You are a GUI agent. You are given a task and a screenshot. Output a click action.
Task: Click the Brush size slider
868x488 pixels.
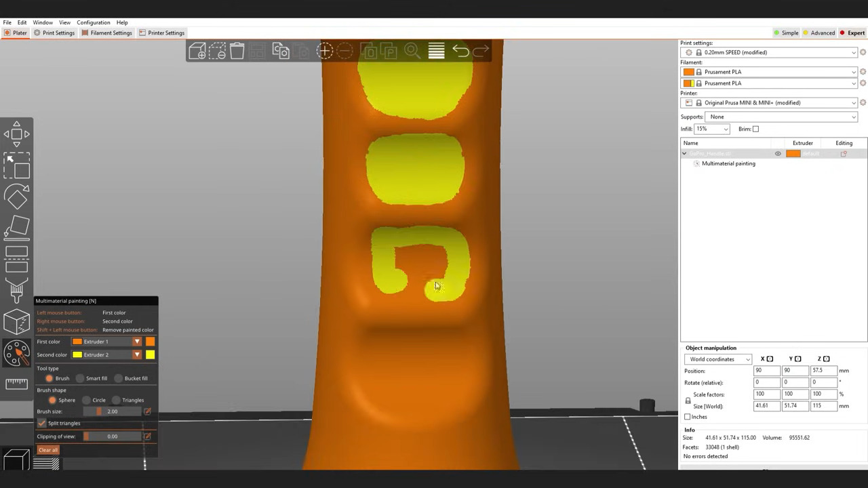pyautogui.click(x=112, y=411)
